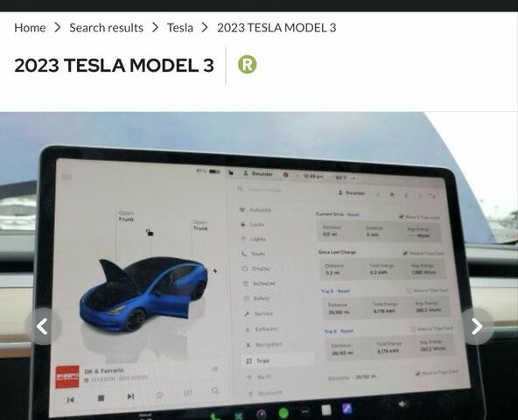Advance to the next photo with right arrow
The width and height of the screenshot is (518, 420).
(477, 326)
